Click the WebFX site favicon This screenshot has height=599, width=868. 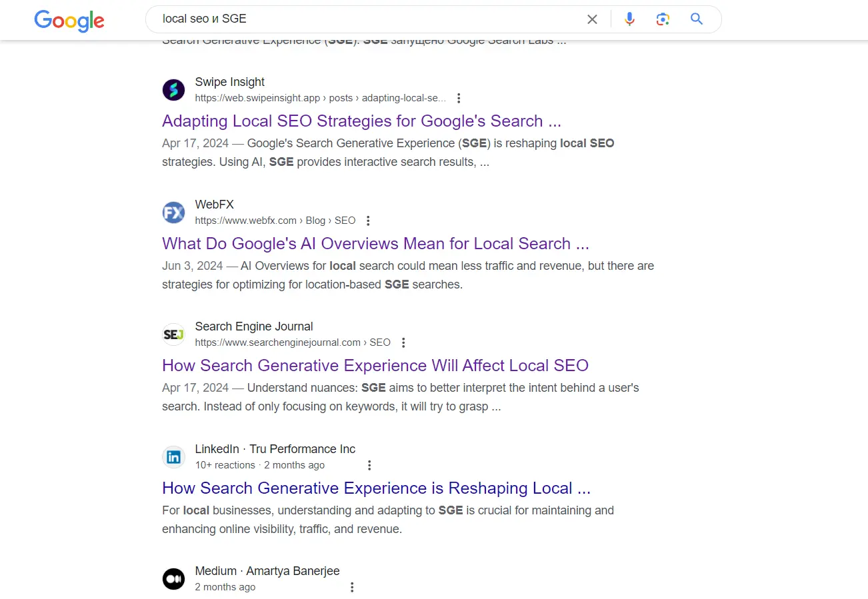coord(173,213)
